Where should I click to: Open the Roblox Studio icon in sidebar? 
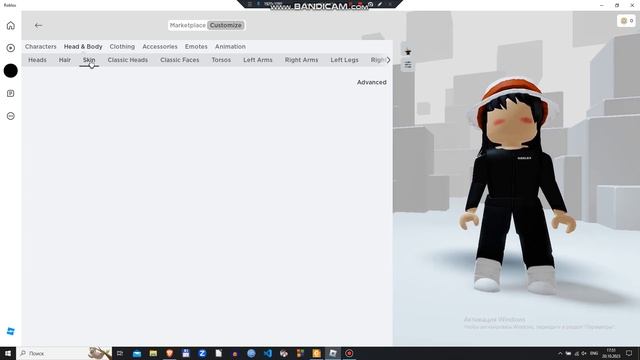(11, 331)
